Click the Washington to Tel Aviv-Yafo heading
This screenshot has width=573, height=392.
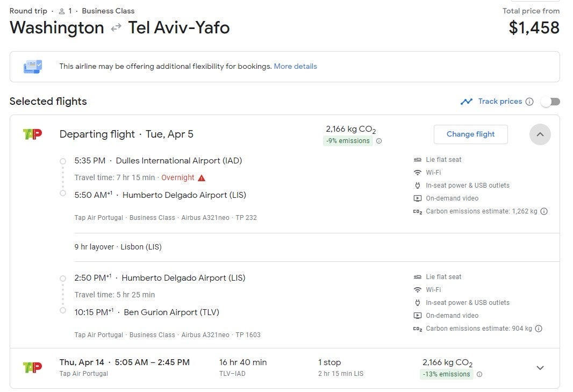tap(119, 27)
